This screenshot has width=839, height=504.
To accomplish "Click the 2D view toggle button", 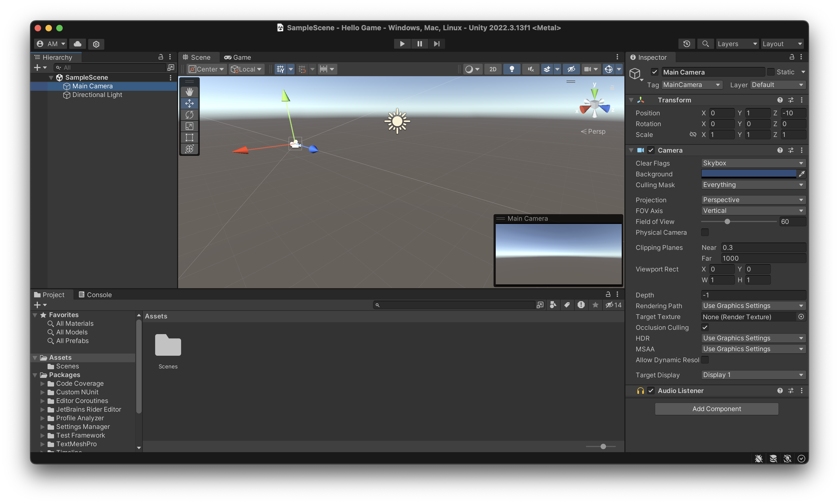I will [492, 69].
